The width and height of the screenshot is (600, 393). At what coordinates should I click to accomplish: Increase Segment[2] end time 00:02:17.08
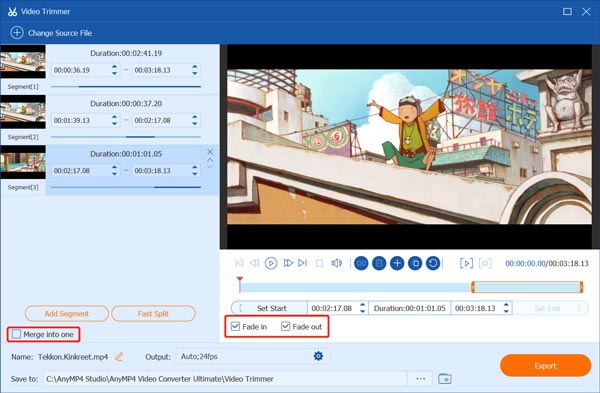click(x=195, y=117)
